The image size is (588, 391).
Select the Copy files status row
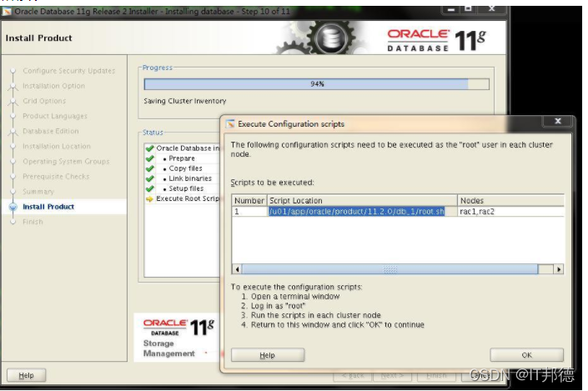click(183, 168)
